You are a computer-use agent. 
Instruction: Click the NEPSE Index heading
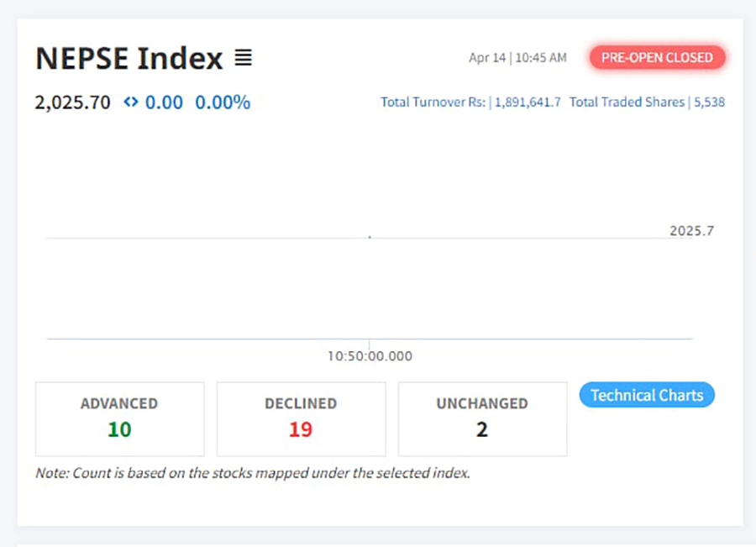pyautogui.click(x=129, y=59)
